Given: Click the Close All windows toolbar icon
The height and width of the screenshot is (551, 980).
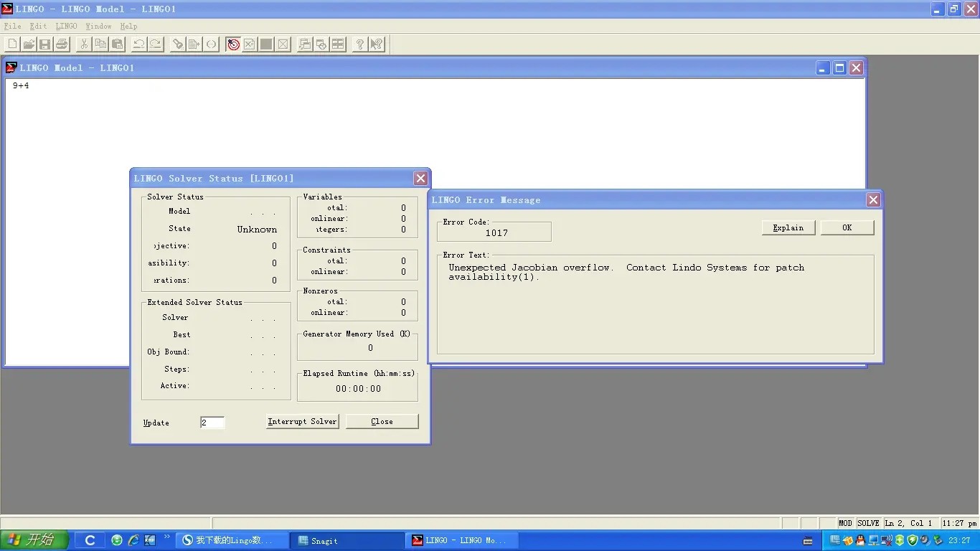Looking at the screenshot, I should 321,44.
